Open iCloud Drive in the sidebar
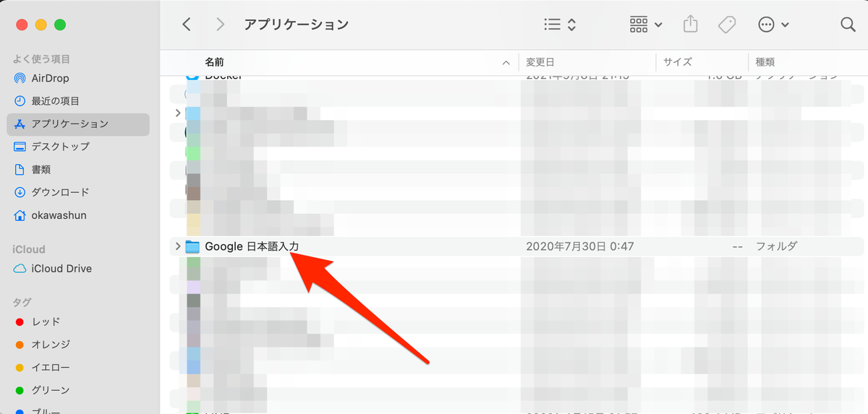The image size is (868, 414). 78,269
